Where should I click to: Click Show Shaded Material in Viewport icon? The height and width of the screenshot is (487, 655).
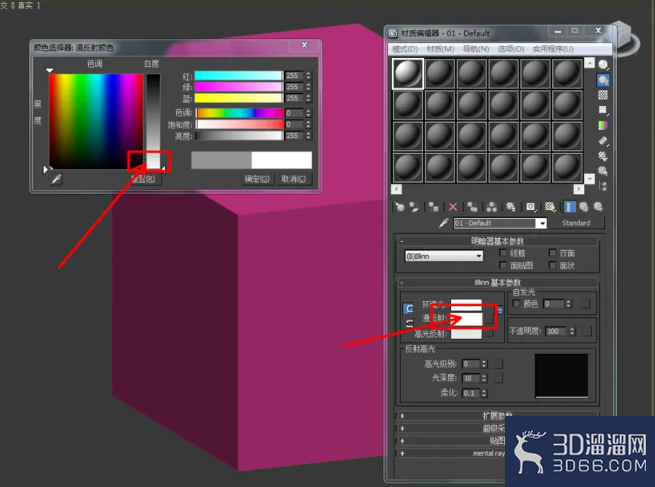(550, 207)
